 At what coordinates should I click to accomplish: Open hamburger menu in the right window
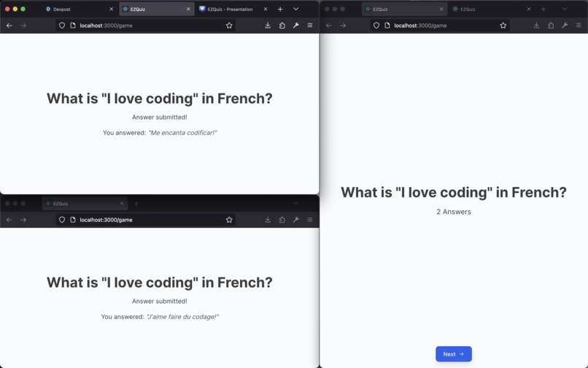(579, 26)
